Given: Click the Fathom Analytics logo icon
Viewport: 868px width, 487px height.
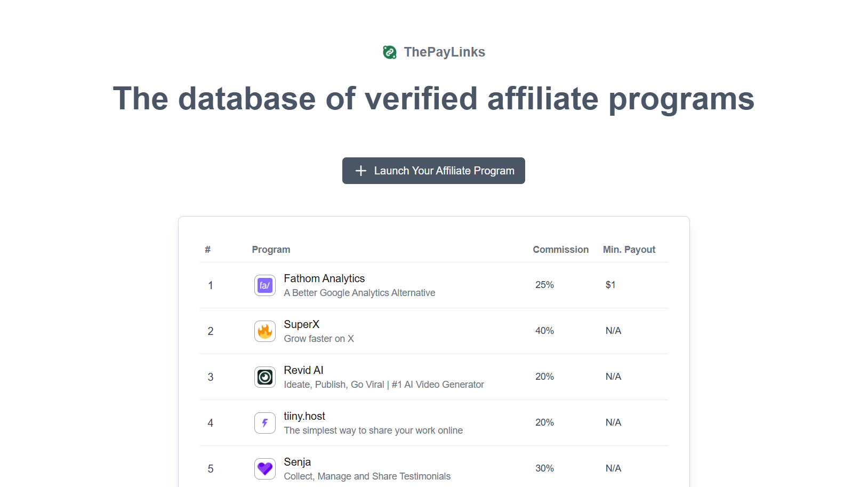Looking at the screenshot, I should [265, 285].
